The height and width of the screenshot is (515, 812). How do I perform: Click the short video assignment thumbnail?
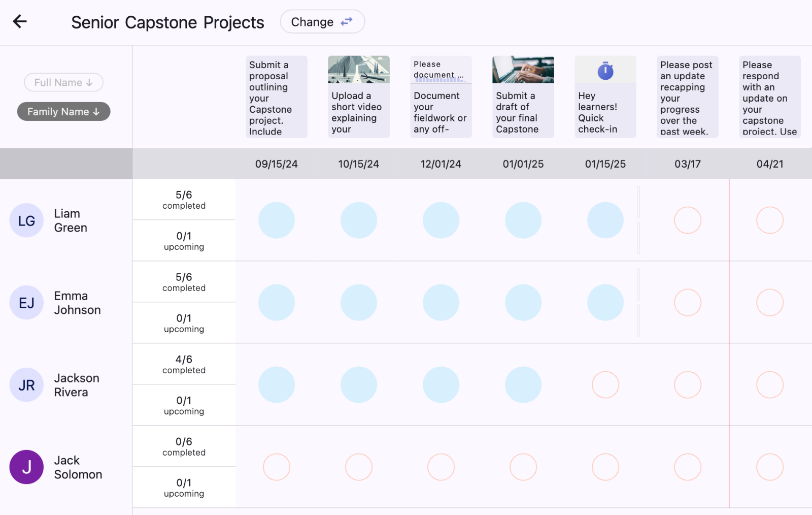[358, 70]
